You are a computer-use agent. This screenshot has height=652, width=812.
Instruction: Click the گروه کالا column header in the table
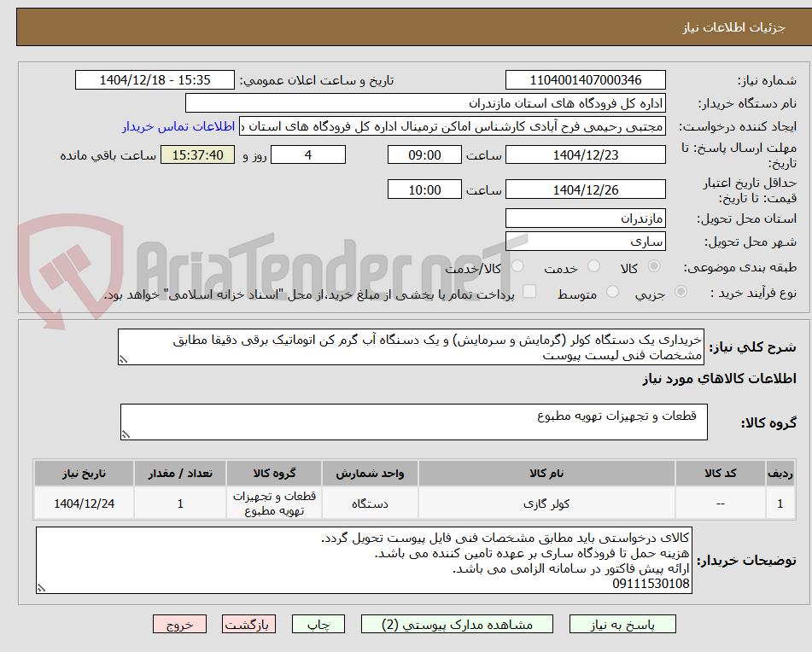[x=274, y=474]
